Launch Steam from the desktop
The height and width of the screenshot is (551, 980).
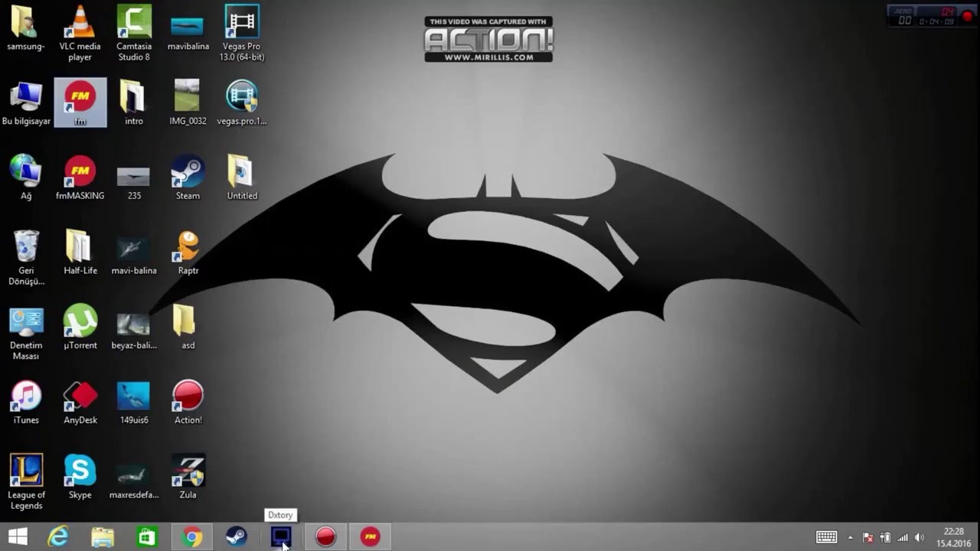point(188,178)
